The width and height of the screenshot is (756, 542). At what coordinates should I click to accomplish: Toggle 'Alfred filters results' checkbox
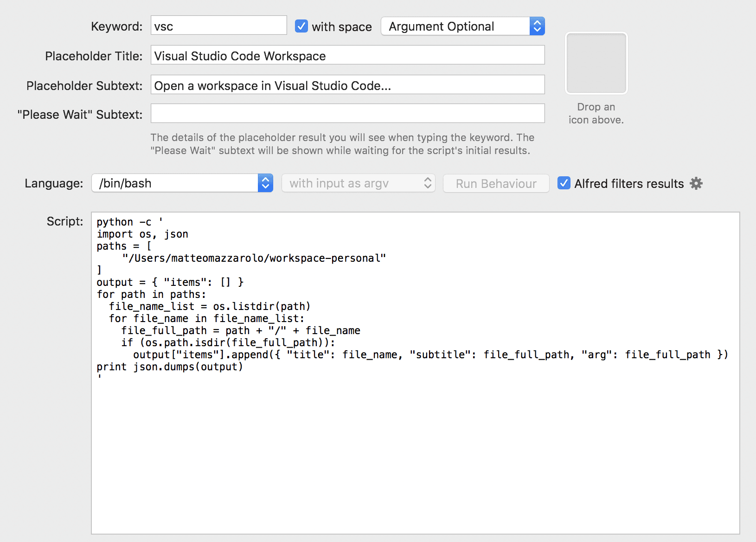pos(564,183)
